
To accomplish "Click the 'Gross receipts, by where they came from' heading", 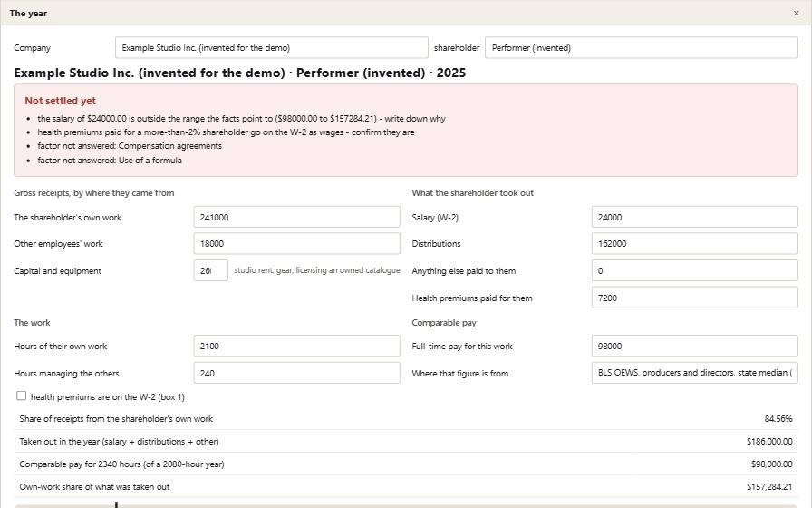I will tap(93, 193).
